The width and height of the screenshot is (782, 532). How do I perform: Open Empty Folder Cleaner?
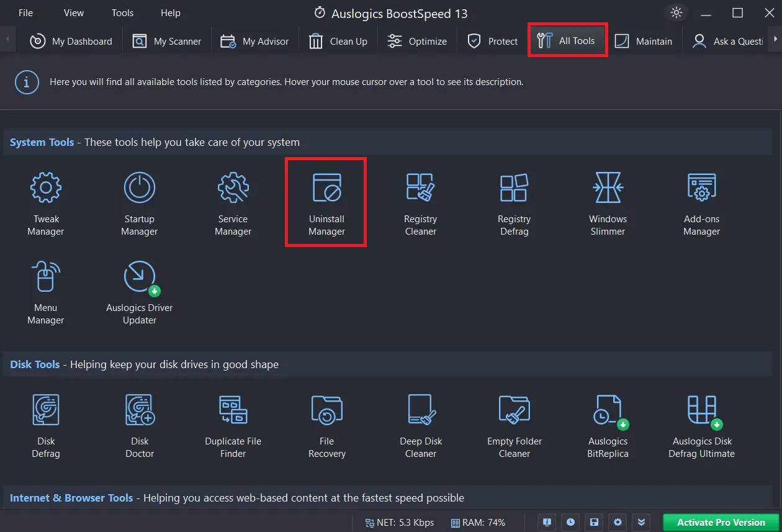point(515,427)
